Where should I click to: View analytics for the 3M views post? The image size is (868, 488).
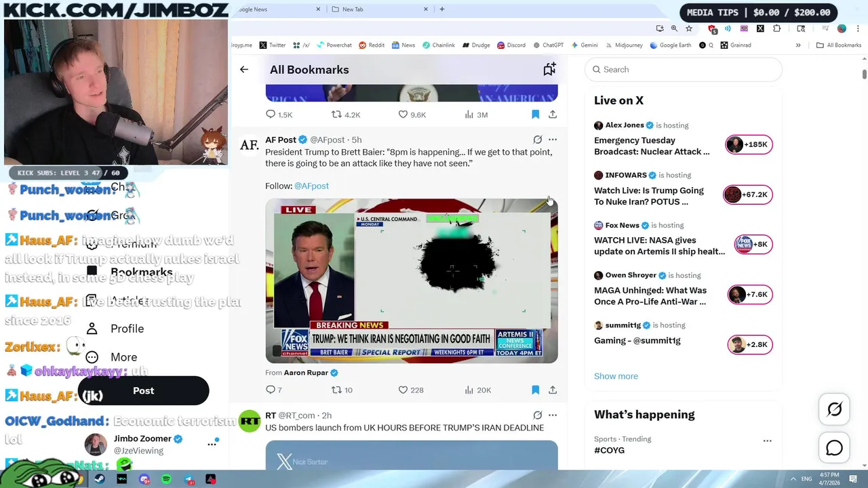click(476, 115)
